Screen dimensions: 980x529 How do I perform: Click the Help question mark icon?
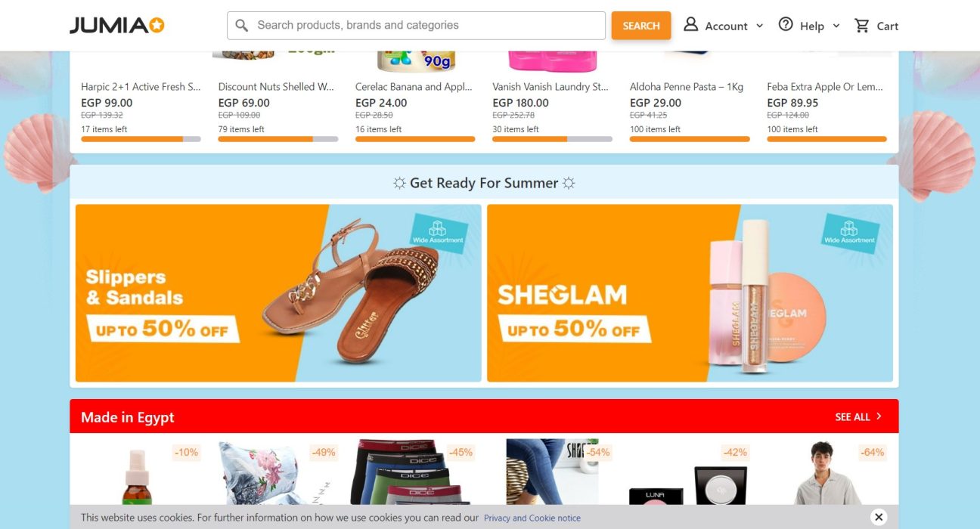[x=786, y=25]
